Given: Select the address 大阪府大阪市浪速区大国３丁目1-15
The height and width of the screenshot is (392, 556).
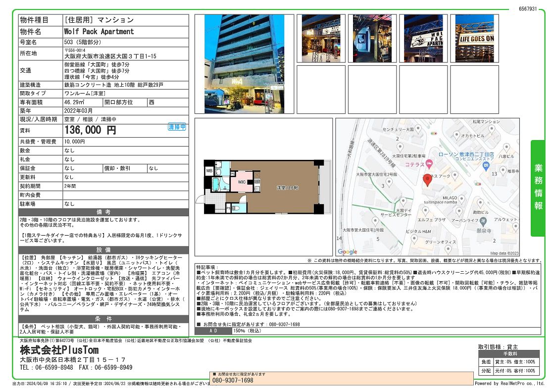Looking at the screenshot, I should click(110, 56).
